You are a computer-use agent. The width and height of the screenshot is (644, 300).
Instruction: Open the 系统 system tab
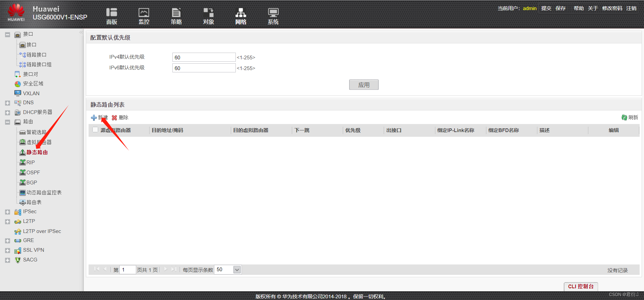tap(273, 16)
